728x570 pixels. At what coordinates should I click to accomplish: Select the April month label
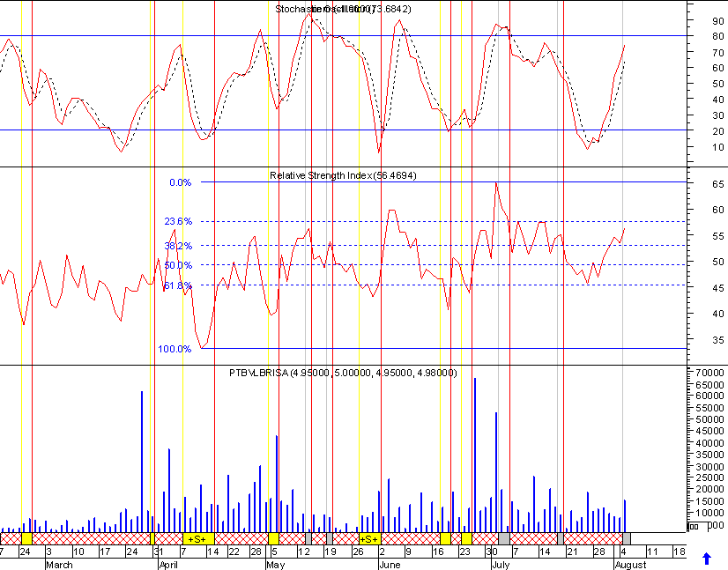click(x=168, y=565)
